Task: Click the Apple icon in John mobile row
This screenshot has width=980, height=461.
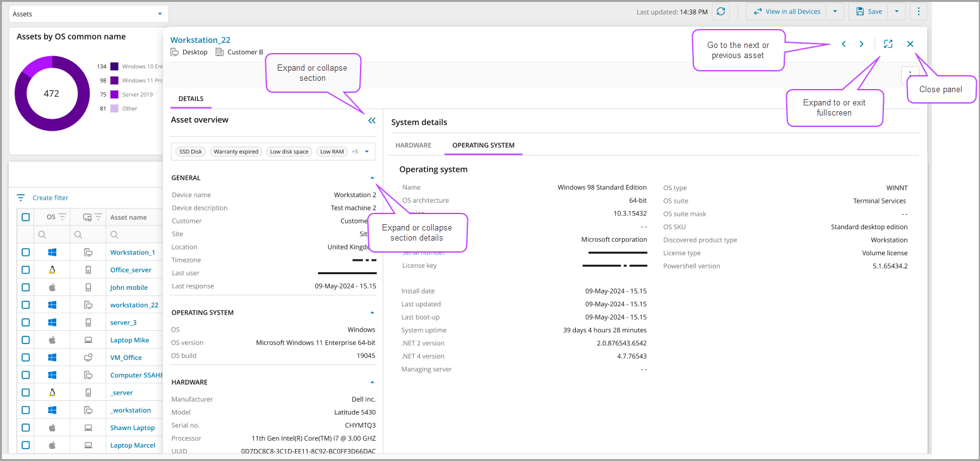Action: (x=52, y=287)
